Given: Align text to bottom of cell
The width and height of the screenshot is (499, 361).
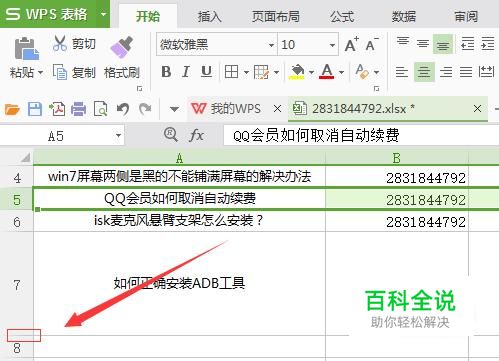Looking at the screenshot, I should [443, 44].
